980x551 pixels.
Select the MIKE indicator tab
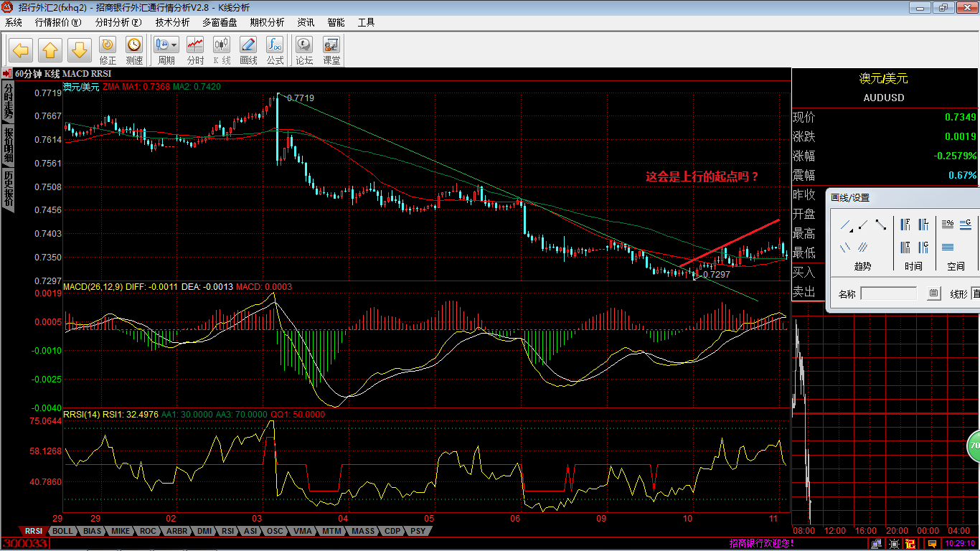121,531
